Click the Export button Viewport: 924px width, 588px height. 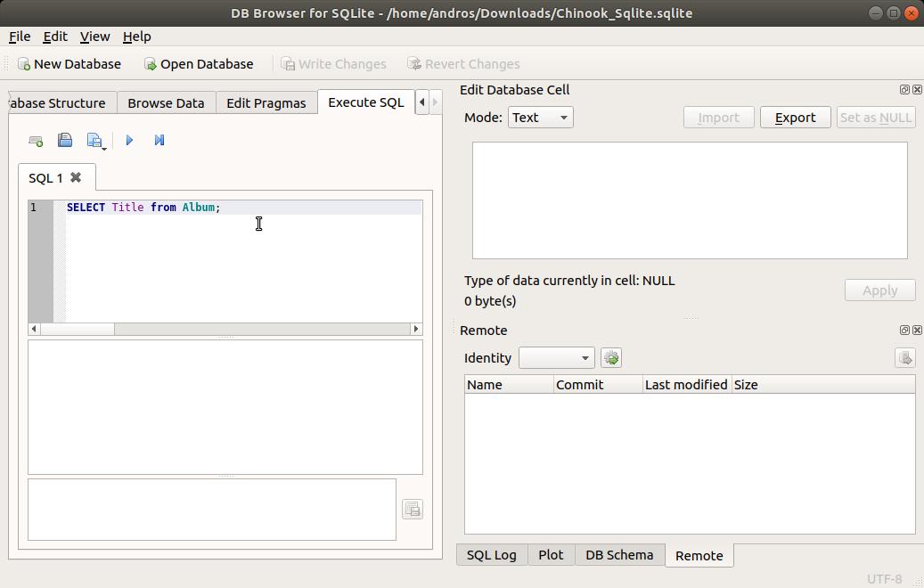(x=795, y=117)
